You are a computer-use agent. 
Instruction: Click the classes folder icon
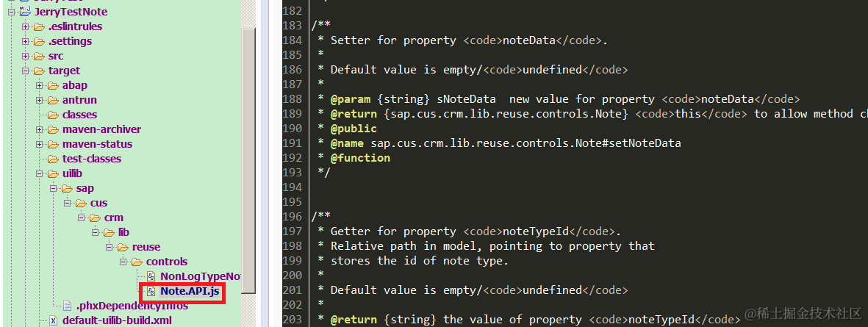53,115
